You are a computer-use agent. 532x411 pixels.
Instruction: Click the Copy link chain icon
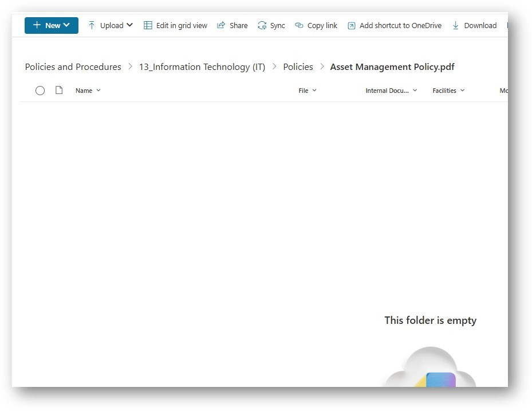point(299,25)
